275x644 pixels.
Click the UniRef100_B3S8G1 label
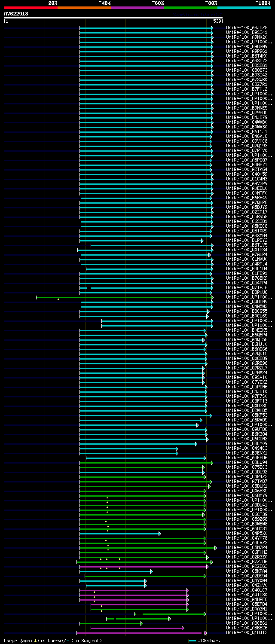pyautogui.click(x=247, y=65)
